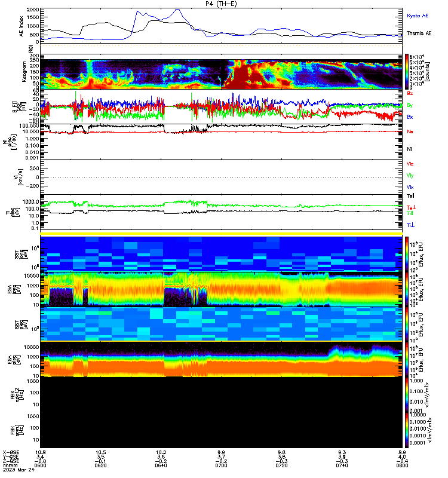Screen dimensions: 448x478
Task: Click the 0740 time tick label
Action: (342, 465)
